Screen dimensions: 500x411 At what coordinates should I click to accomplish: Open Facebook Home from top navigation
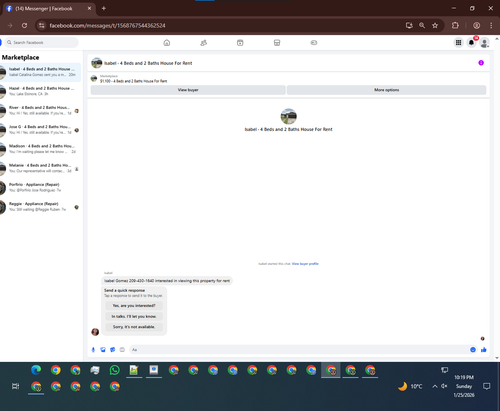[x=167, y=43]
